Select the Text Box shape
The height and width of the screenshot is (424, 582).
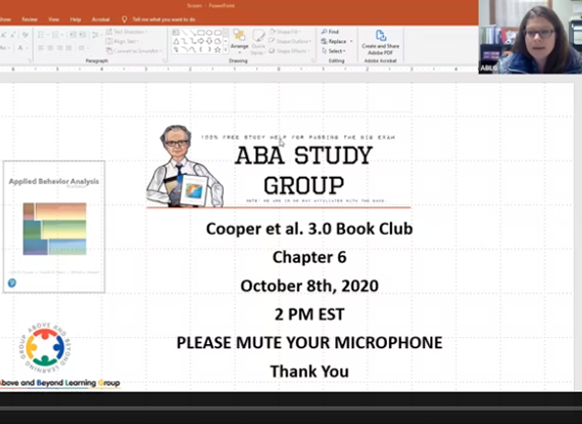[x=176, y=33]
